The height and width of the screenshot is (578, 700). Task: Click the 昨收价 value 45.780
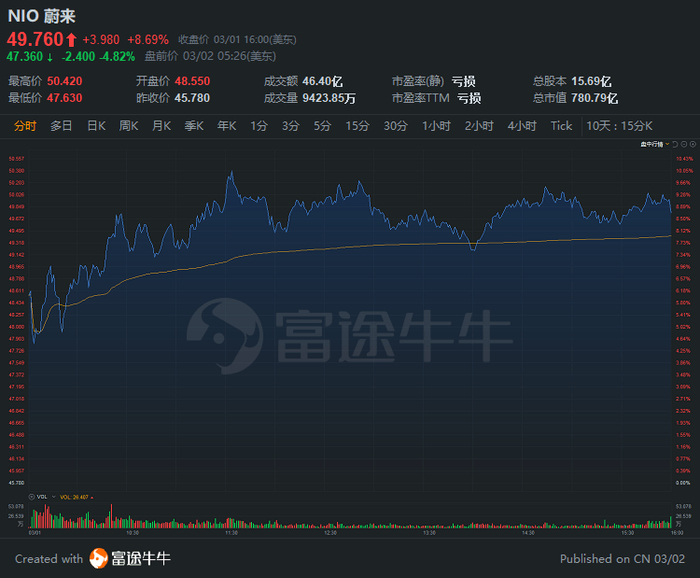coord(192,98)
